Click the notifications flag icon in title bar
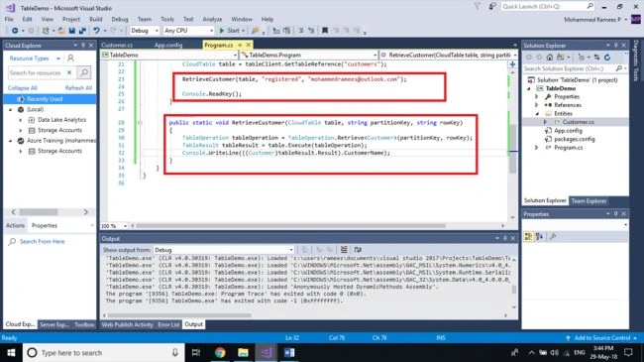Viewport: 644px width, 362px height. (x=477, y=6)
